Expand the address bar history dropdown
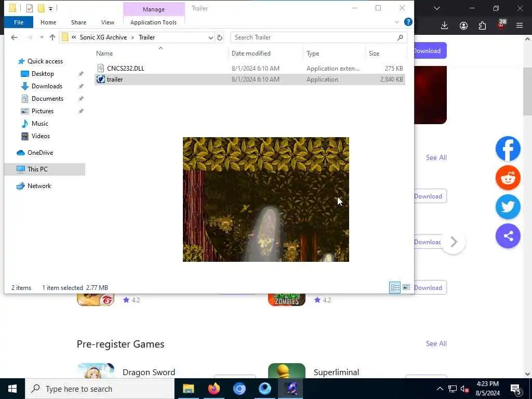 (211, 37)
